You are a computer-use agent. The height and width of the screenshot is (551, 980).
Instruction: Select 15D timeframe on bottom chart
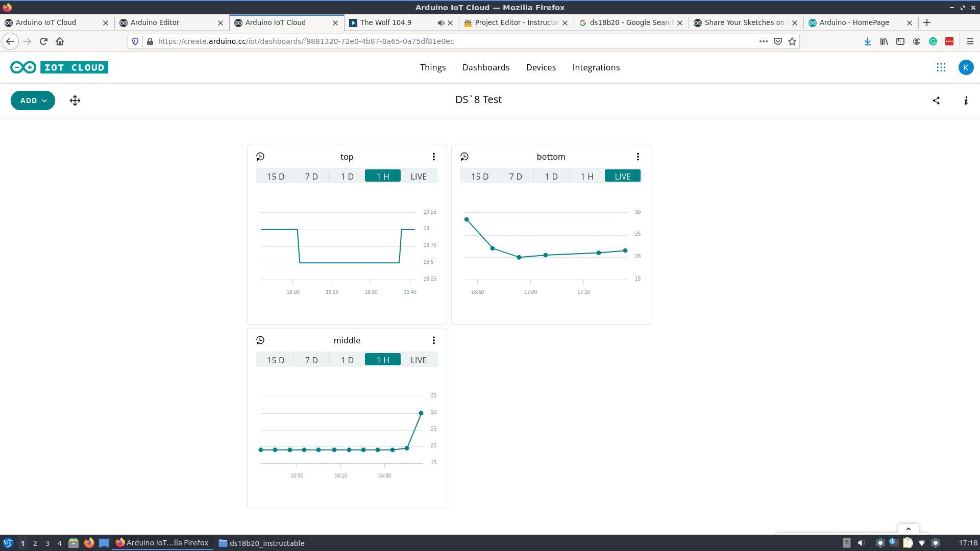point(479,176)
